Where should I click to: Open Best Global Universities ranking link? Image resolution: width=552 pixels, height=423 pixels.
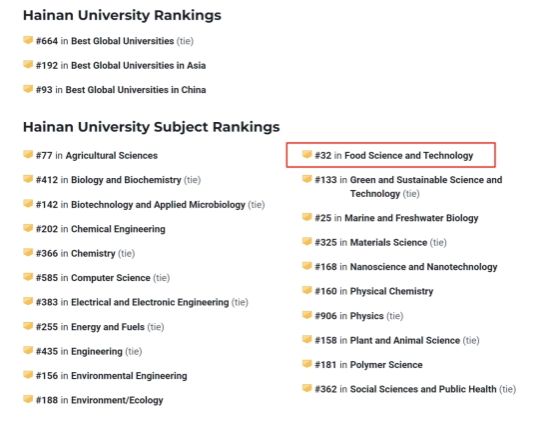coord(123,41)
